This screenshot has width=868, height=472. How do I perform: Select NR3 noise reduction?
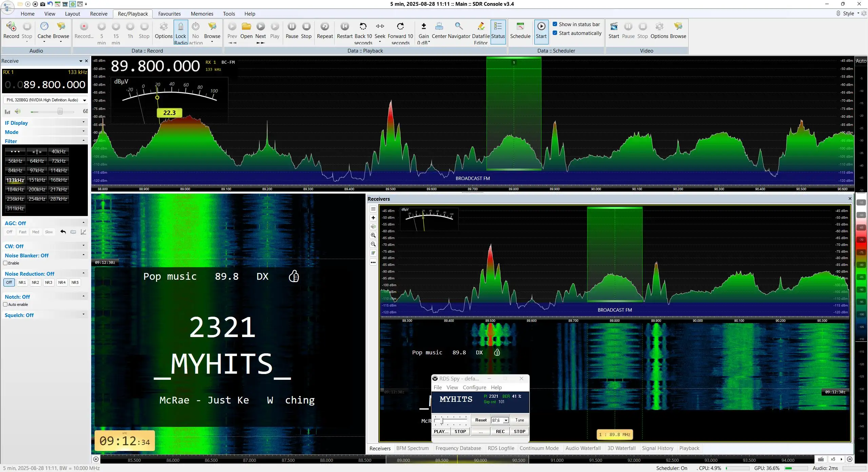[x=48, y=282]
